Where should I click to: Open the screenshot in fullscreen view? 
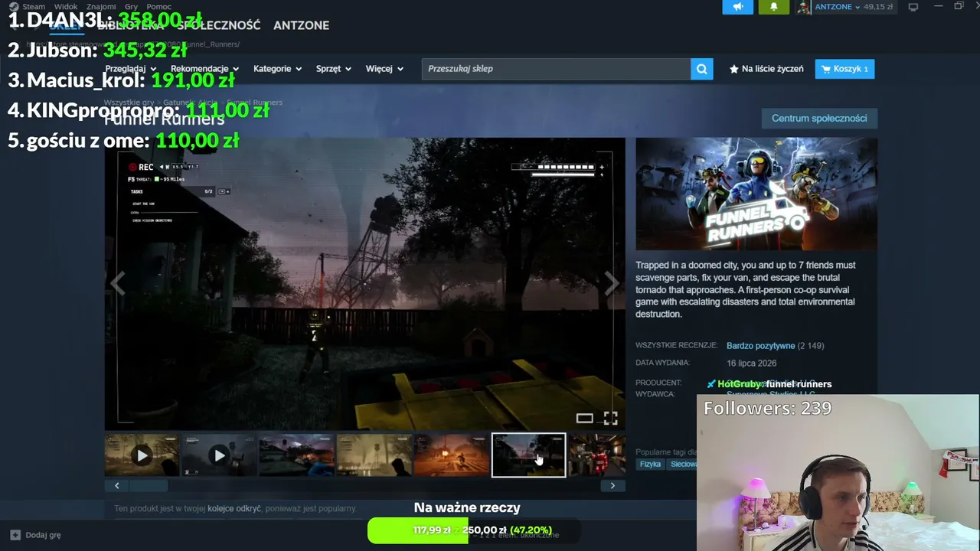pyautogui.click(x=610, y=418)
